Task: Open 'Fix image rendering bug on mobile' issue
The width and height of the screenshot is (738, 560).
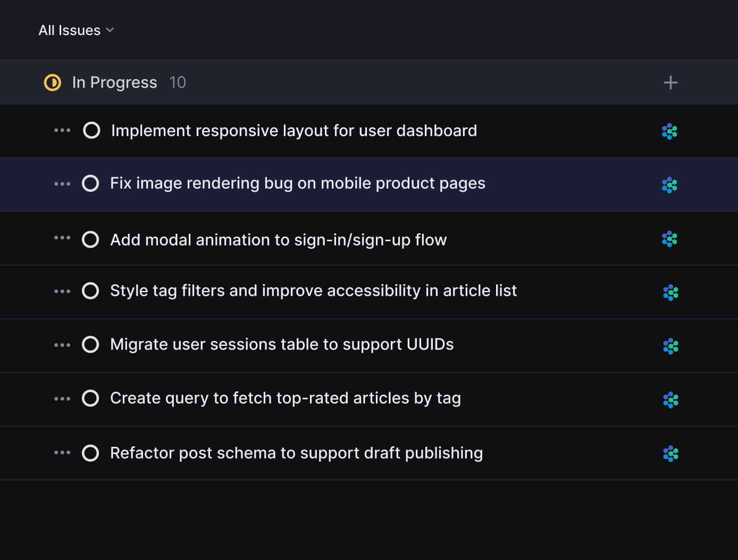Action: tap(297, 183)
